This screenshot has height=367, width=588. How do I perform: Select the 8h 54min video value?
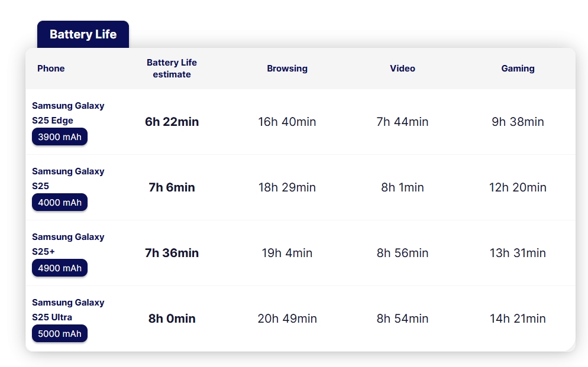pos(402,319)
